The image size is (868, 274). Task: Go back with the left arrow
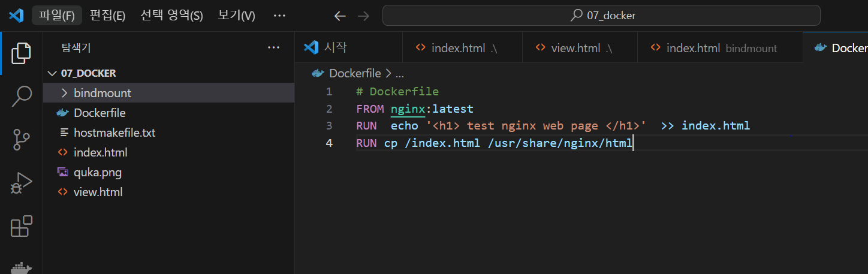pyautogui.click(x=340, y=16)
